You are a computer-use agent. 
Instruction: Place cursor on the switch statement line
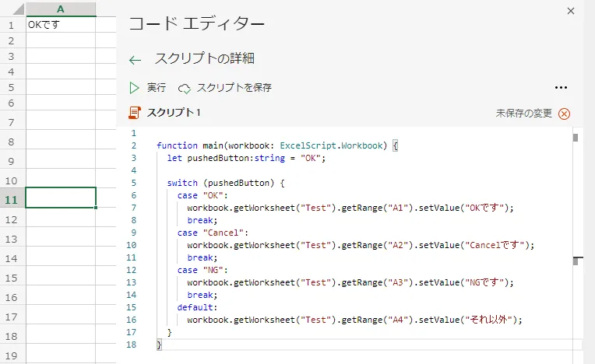coord(226,184)
